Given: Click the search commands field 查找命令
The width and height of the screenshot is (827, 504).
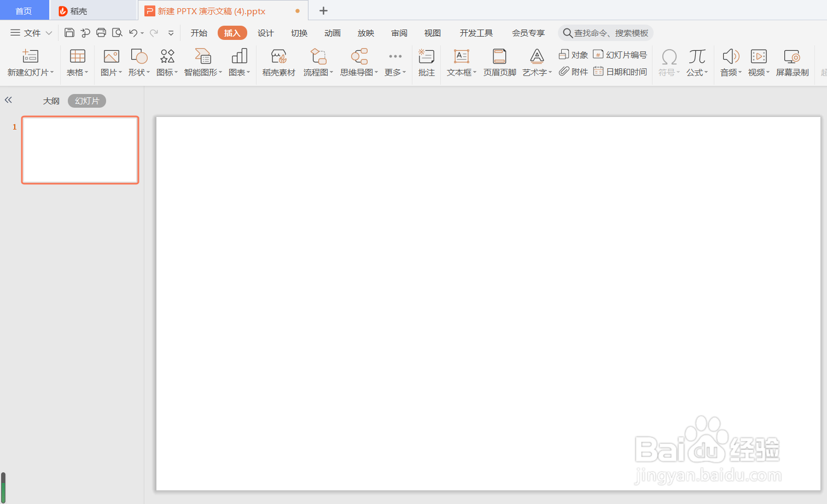Looking at the screenshot, I should [605, 33].
